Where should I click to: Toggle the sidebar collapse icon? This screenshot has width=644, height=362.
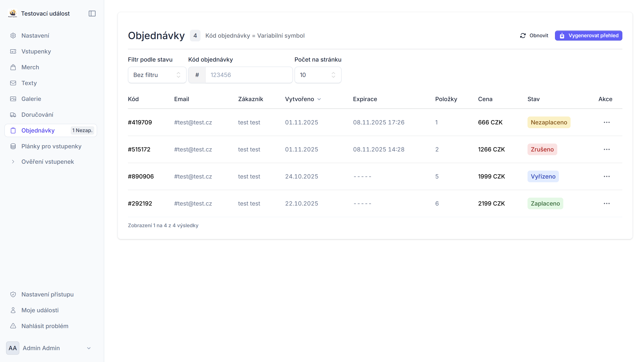(x=92, y=14)
